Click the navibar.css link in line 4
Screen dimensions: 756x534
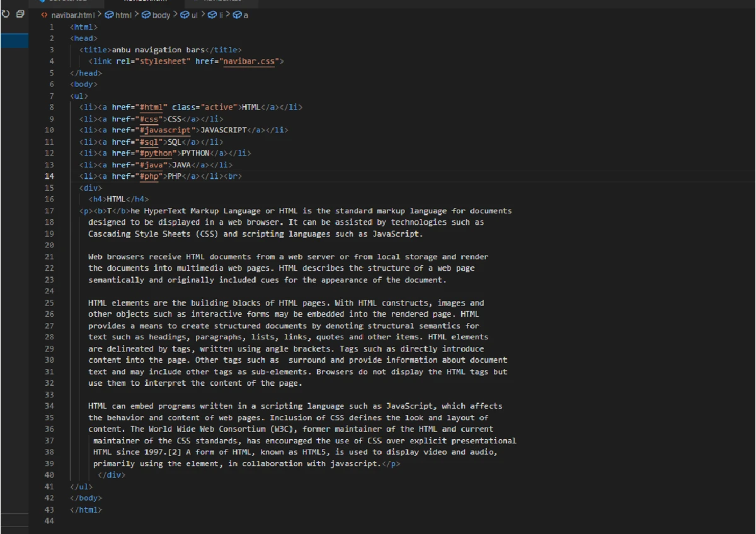tap(249, 61)
